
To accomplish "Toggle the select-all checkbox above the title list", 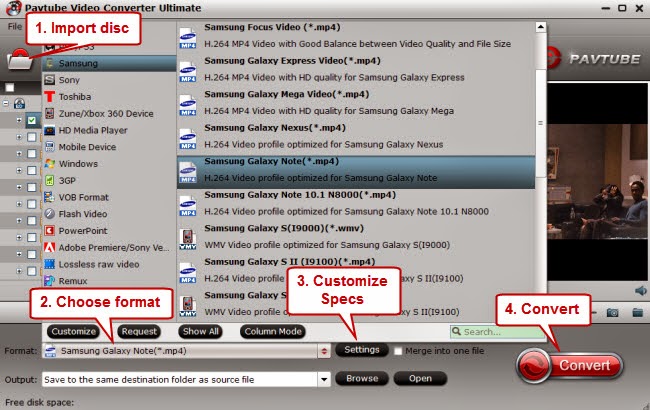I will 10,87.
